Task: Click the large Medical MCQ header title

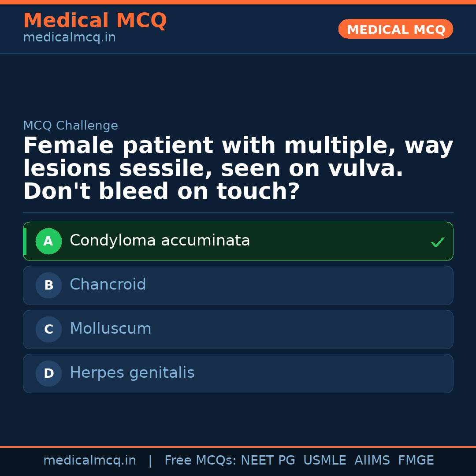Action: (x=95, y=21)
